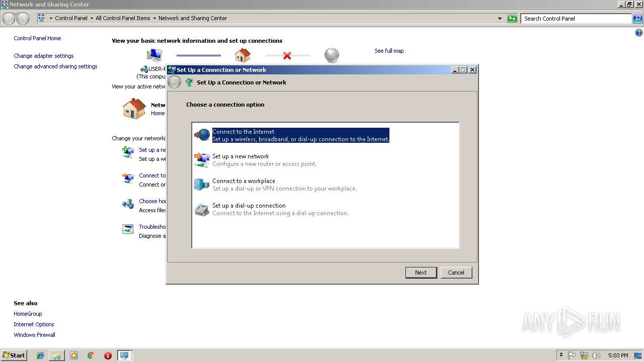
Task: Open Change adapter settings
Action: (44, 56)
